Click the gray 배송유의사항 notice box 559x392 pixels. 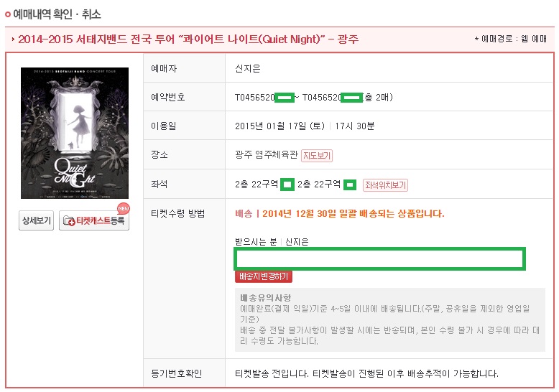(390, 319)
